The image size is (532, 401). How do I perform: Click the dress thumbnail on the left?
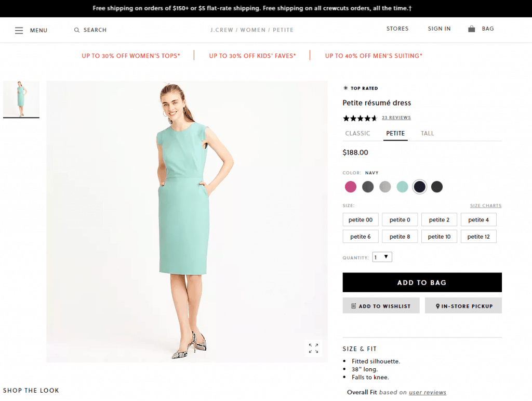click(x=21, y=99)
